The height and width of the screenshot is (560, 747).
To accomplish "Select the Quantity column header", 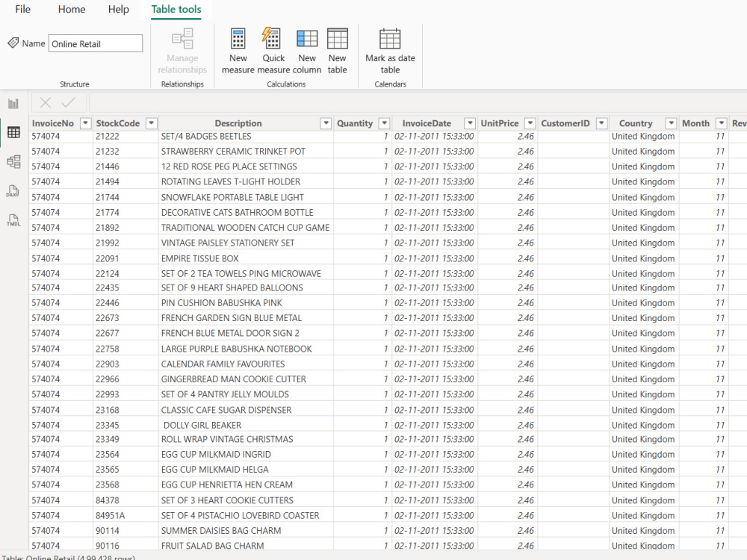I will tap(354, 123).
